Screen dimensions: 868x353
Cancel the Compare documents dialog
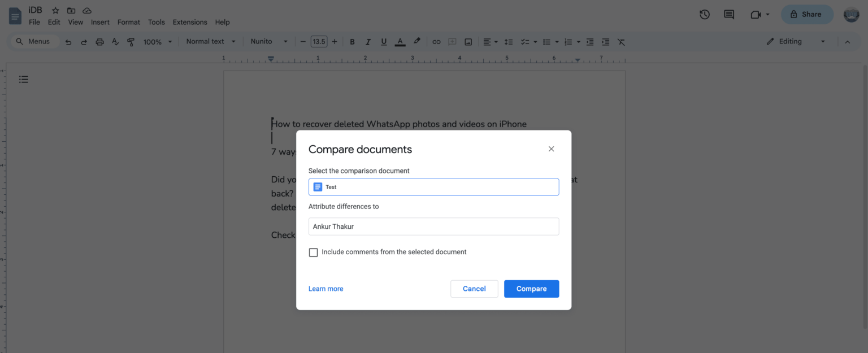point(474,289)
